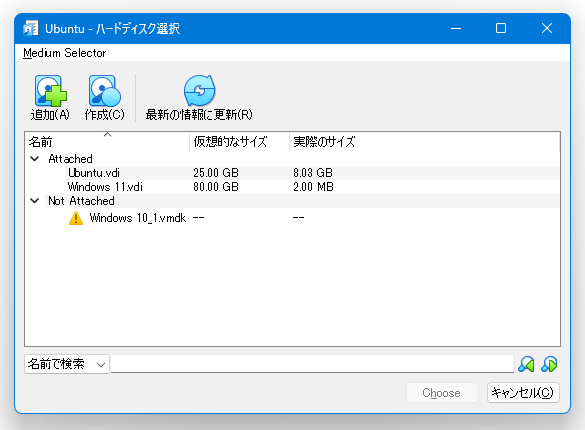
Task: Sort by the 名前 column header
Action: point(107,142)
